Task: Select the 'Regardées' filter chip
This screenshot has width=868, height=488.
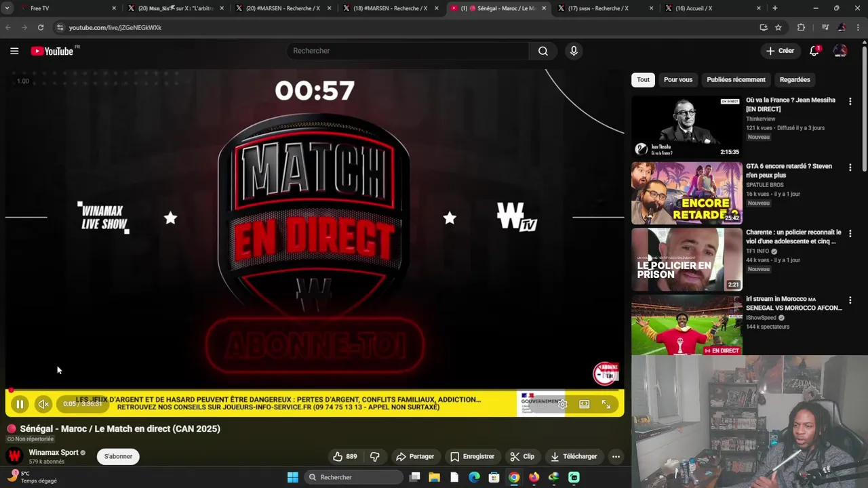Action: (795, 79)
